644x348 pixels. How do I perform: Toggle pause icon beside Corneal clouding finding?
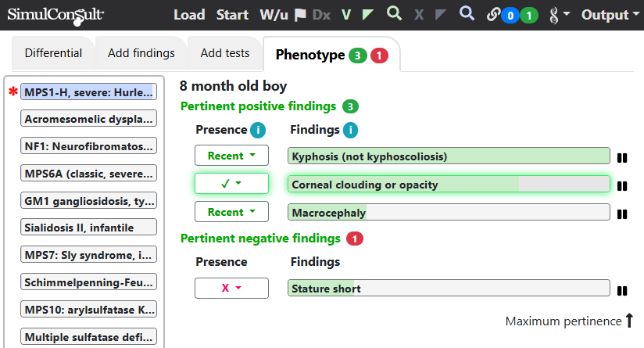(622, 186)
